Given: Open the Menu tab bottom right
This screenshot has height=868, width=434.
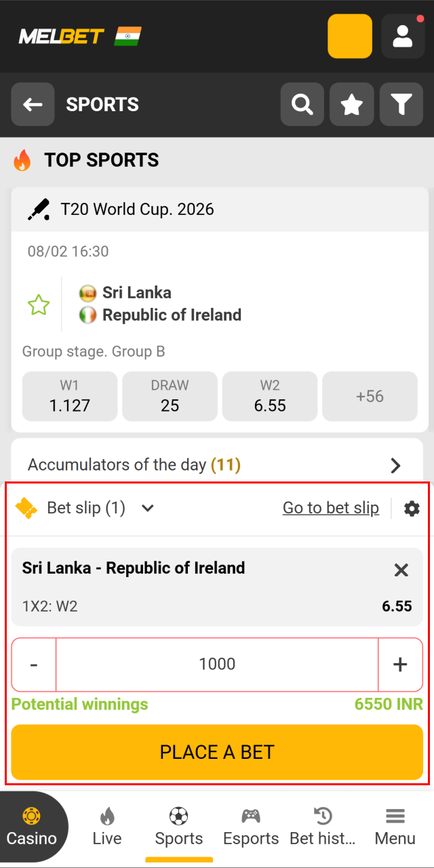Looking at the screenshot, I should tap(395, 827).
